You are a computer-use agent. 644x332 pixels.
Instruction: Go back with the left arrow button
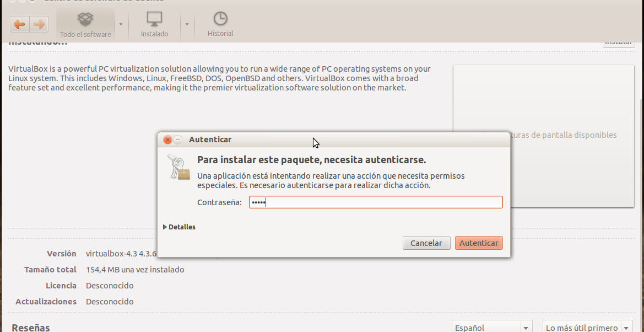click(19, 24)
